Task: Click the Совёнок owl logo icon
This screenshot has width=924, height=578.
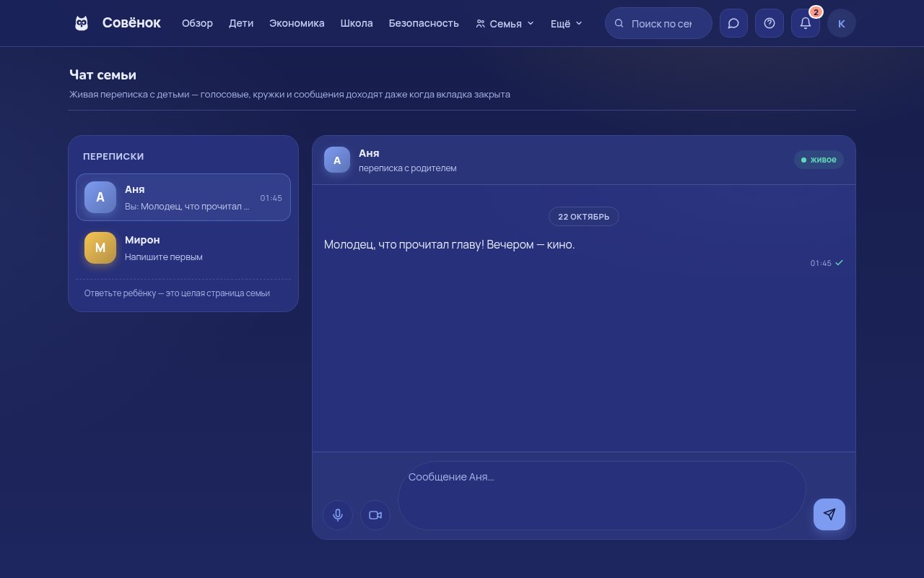Action: pos(82,23)
